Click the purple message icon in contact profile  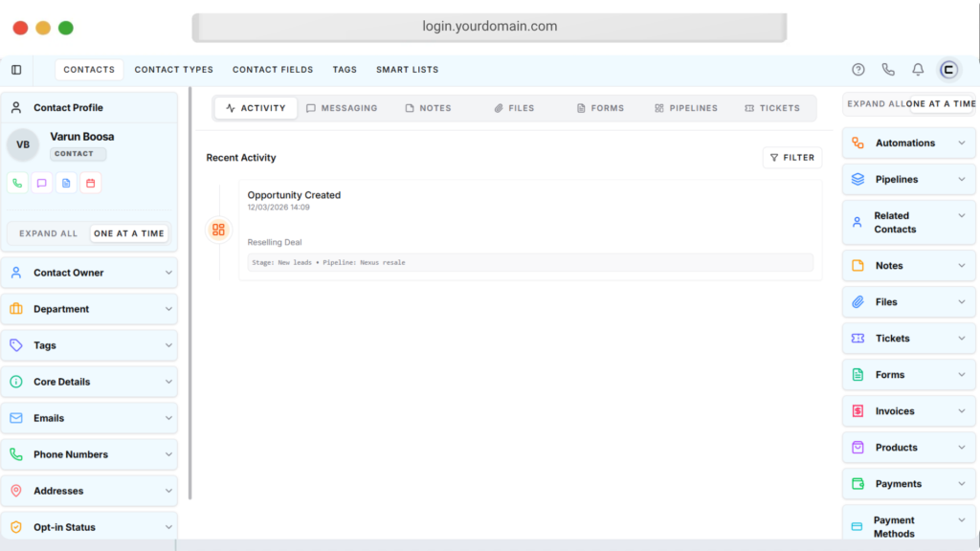click(42, 183)
